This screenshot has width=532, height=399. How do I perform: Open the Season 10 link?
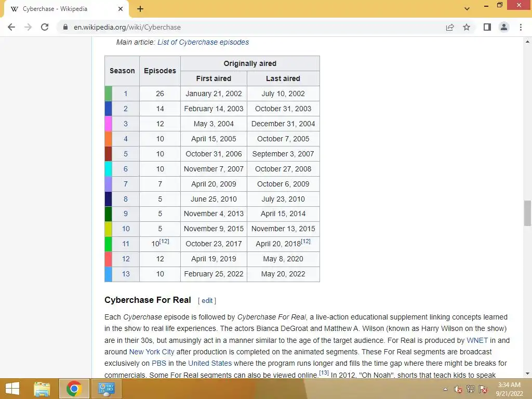point(126,229)
